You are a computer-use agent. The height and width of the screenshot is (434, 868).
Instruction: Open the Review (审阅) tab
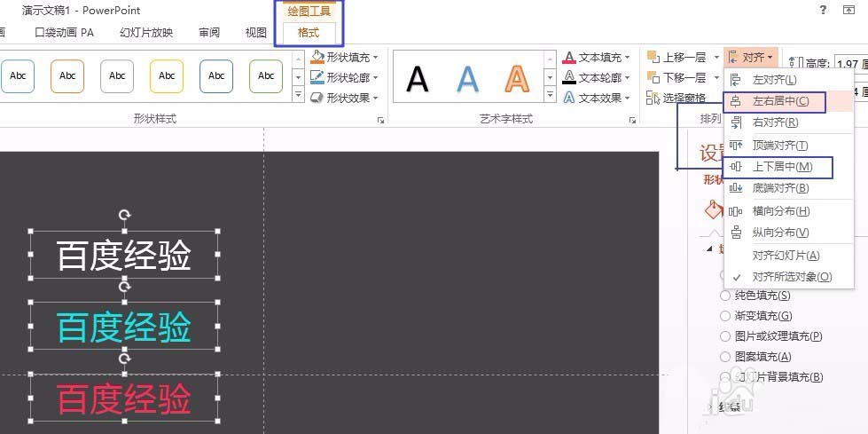[209, 33]
